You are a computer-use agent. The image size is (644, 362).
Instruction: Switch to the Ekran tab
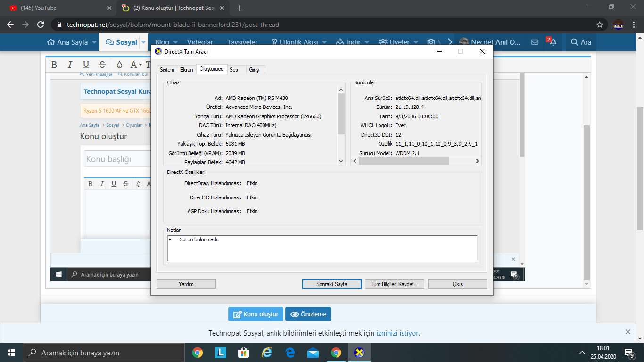[187, 70]
